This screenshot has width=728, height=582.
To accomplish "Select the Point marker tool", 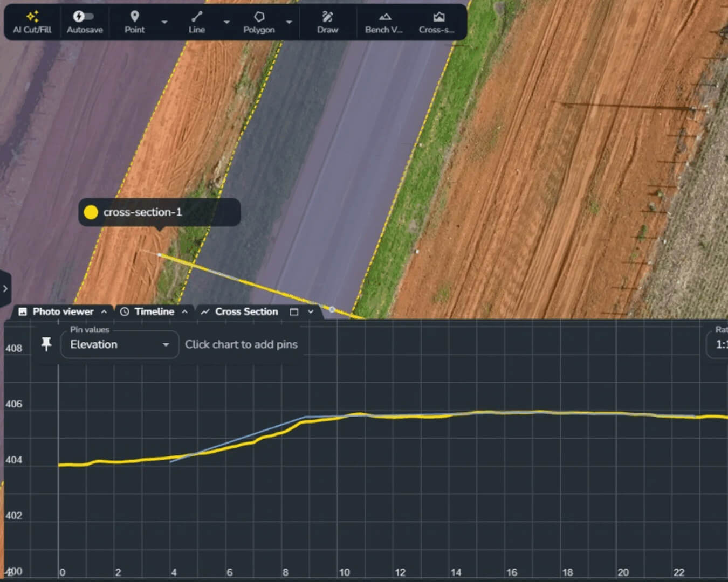I will [x=134, y=22].
